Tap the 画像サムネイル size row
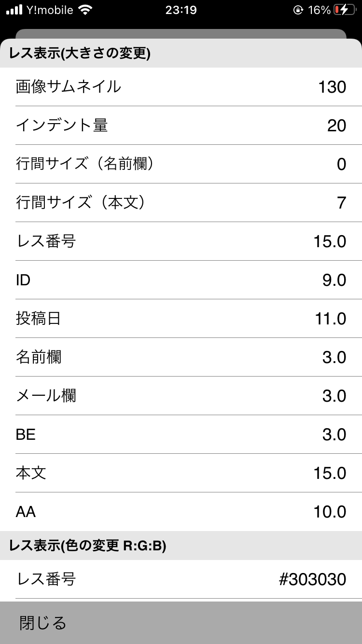Viewport: 362px width, 644px height. 181,87
